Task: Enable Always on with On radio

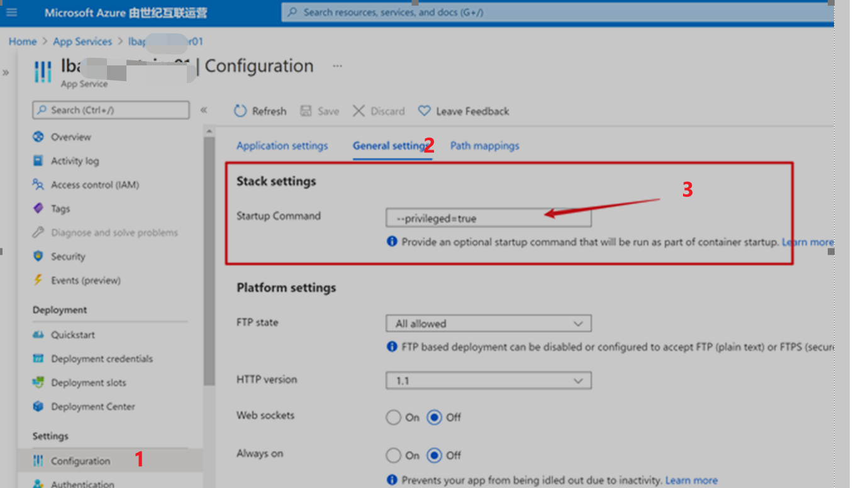Action: click(394, 455)
